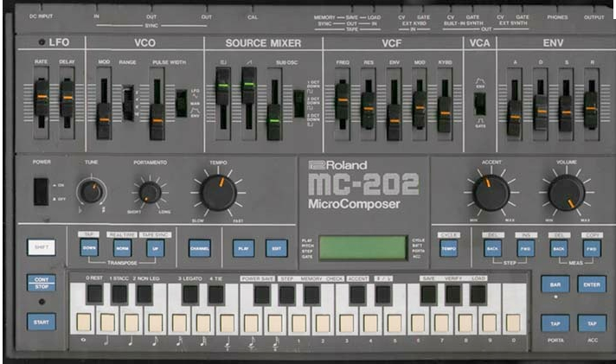Click the white key labeled 0
616x364 pixels.
[513, 322]
